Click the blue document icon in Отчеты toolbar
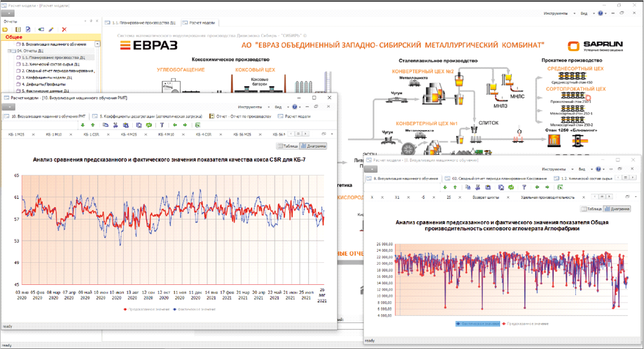This screenshot has width=644, height=349. [28, 30]
